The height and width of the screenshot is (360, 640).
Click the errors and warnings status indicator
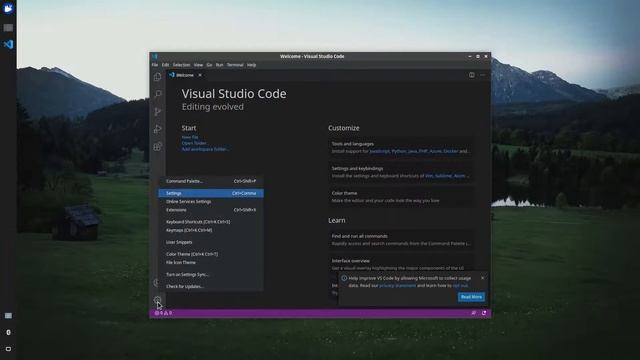[x=163, y=313]
